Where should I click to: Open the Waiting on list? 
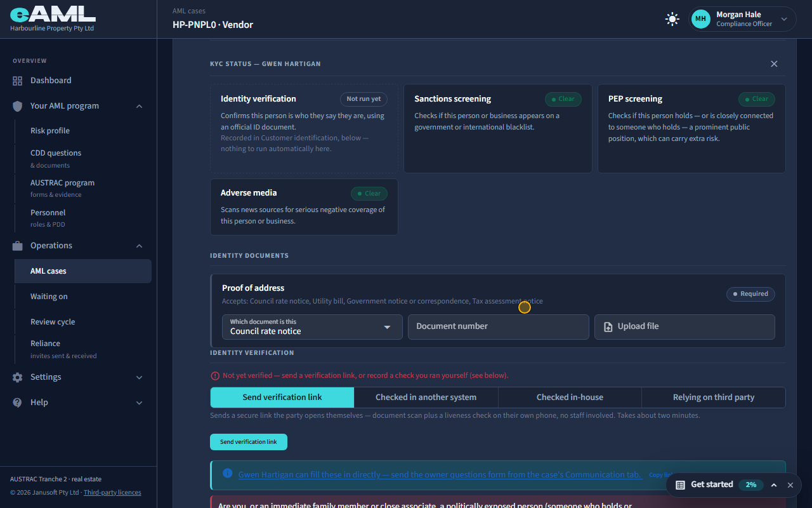[83, 297]
